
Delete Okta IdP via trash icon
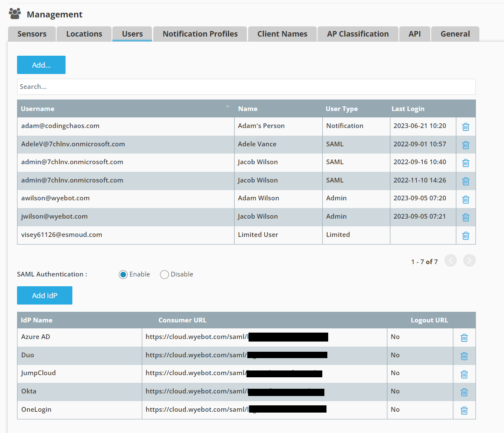pyautogui.click(x=464, y=392)
